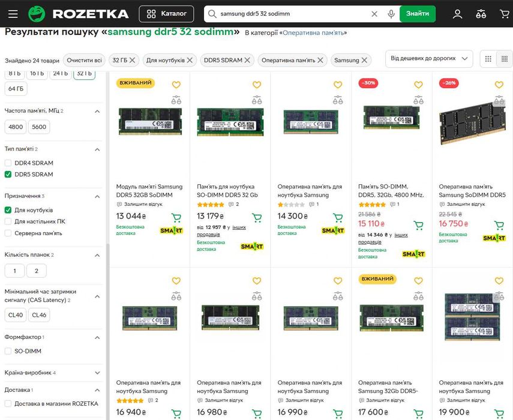The height and width of the screenshot is (420, 513).
Task: Check the Серверна пам'ять filter
Action: (x=8, y=233)
